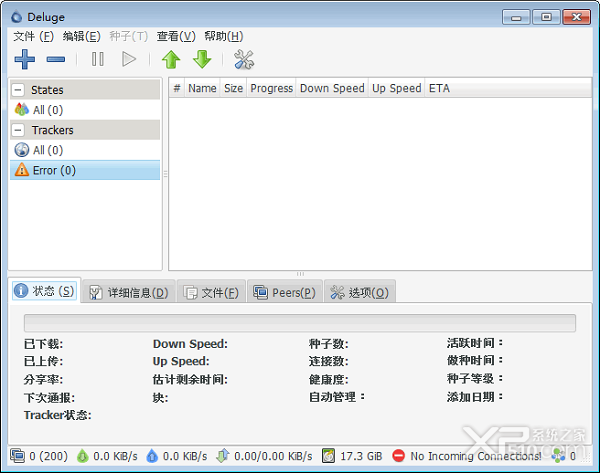The height and width of the screenshot is (473, 600).
Task: Click the Remove Torrent minus icon
Action: (x=56, y=59)
